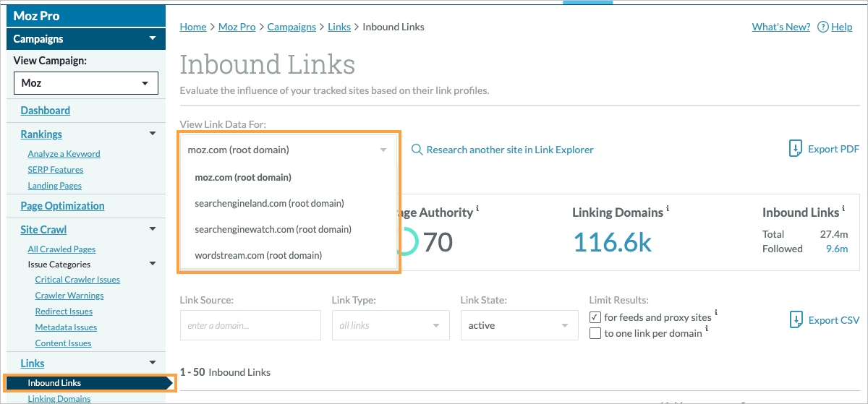Go to Dashboard in the sidebar
This screenshot has width=868, height=404.
coord(45,111)
